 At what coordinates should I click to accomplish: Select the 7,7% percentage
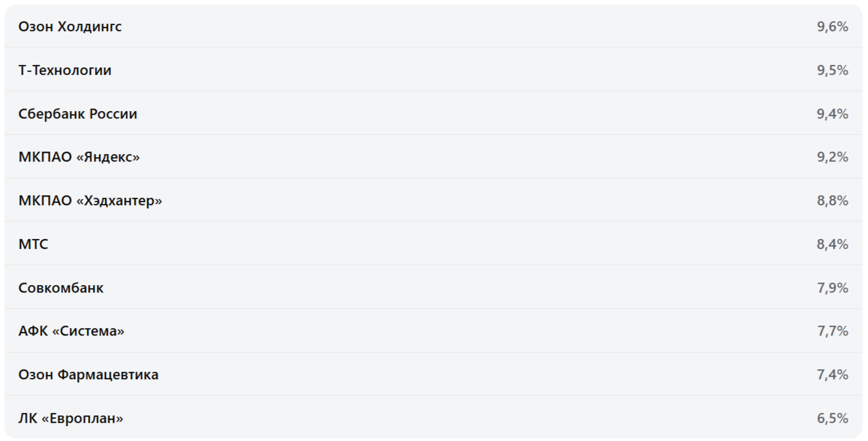832,331
